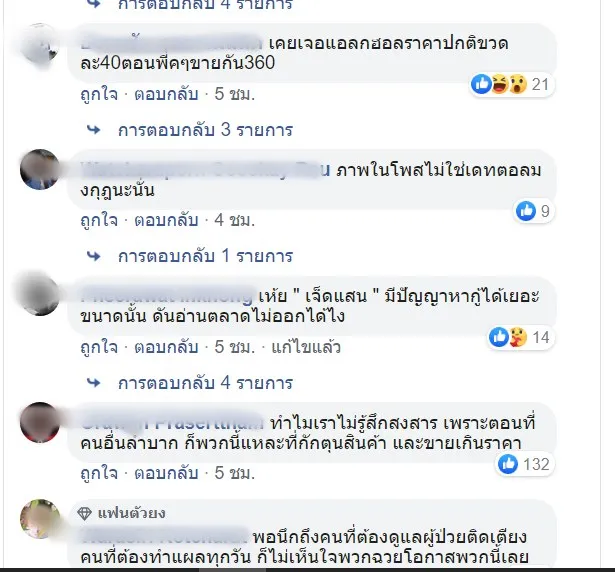This screenshot has height=572, width=615.
Task: Like the comment mentioning แอลกอฮอล์ price
Action: click(99, 94)
